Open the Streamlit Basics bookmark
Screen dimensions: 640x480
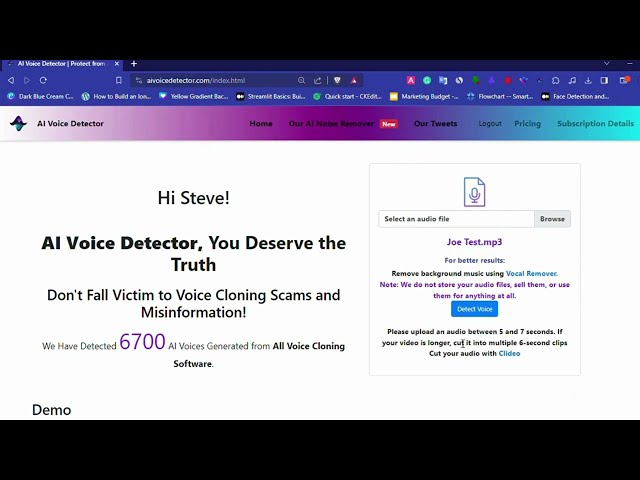(271, 96)
